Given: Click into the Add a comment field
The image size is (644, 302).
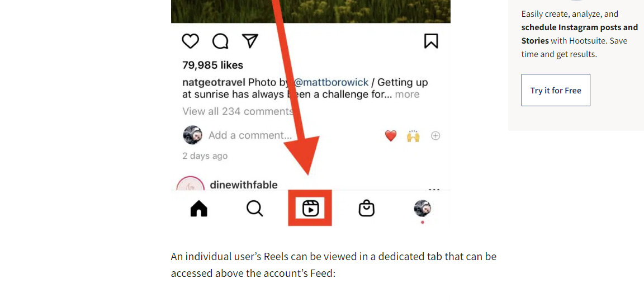Looking at the screenshot, I should click(250, 135).
